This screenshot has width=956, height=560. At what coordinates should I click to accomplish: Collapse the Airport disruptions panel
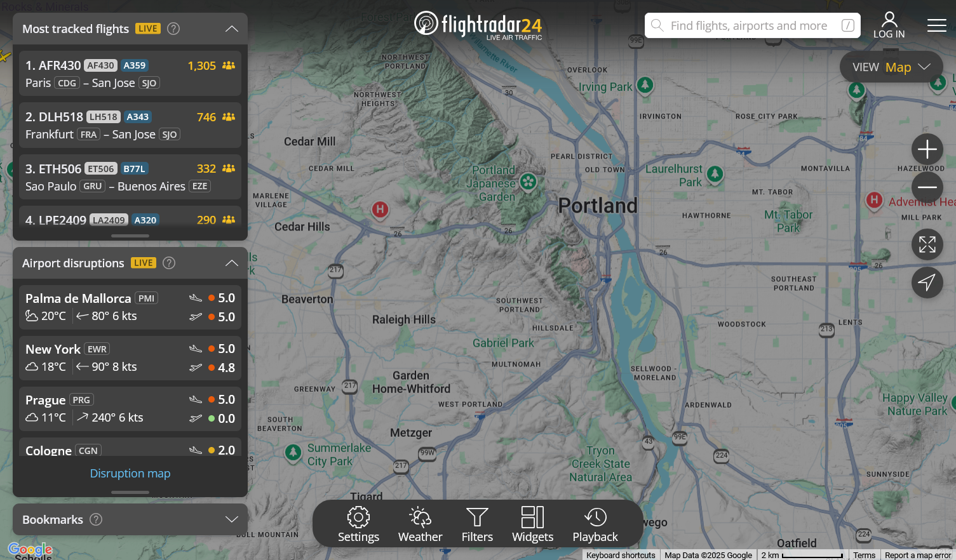click(x=232, y=263)
